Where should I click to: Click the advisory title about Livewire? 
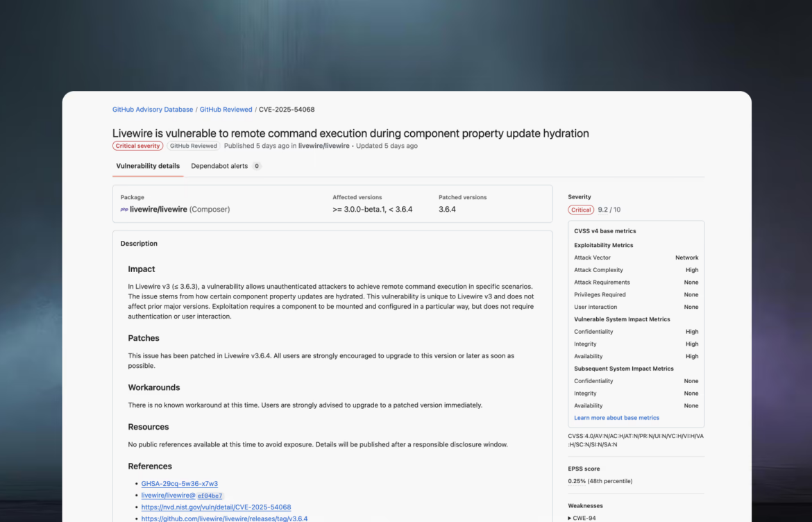point(350,133)
